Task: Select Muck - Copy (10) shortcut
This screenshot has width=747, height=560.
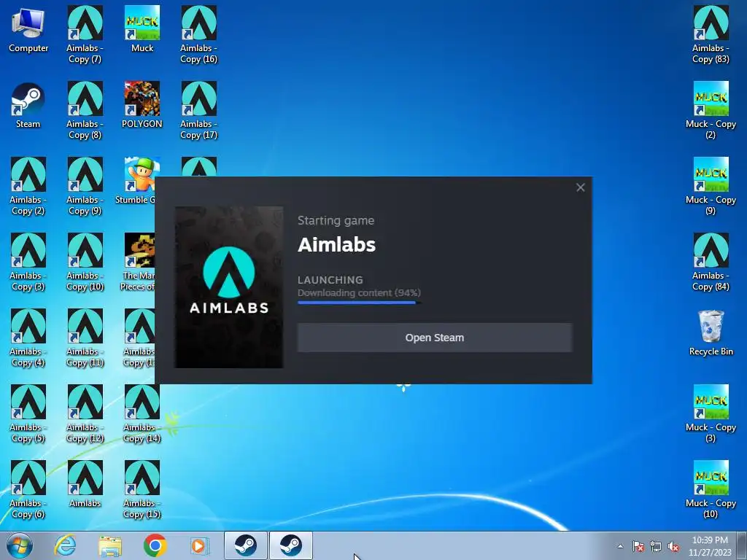Action: [711, 489]
